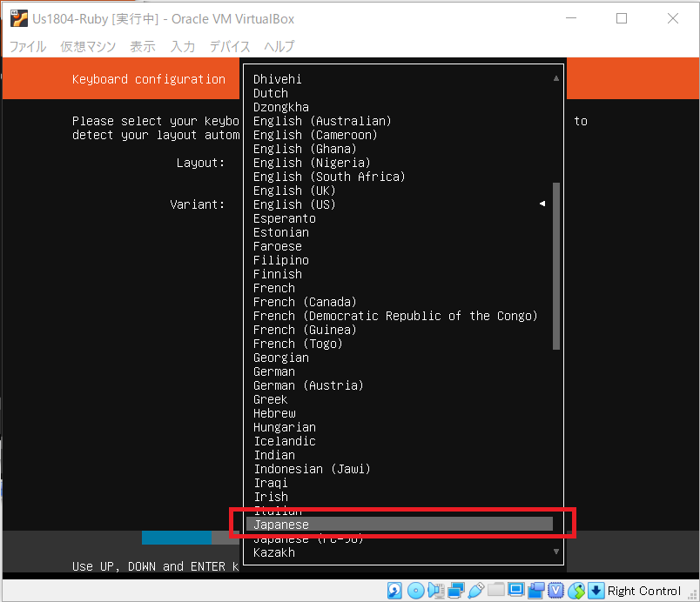
Task: Toggle the mouse integration status icon
Action: point(576,591)
